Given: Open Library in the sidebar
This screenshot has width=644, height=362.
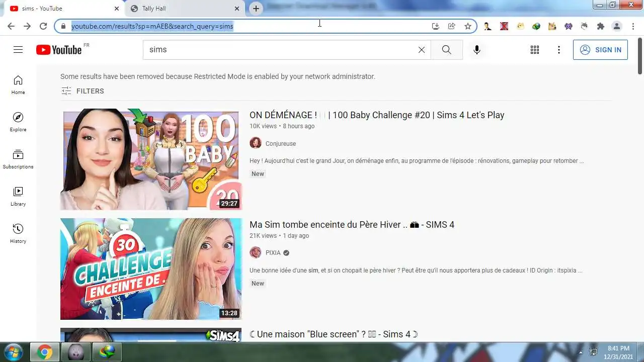Looking at the screenshot, I should [18, 197].
